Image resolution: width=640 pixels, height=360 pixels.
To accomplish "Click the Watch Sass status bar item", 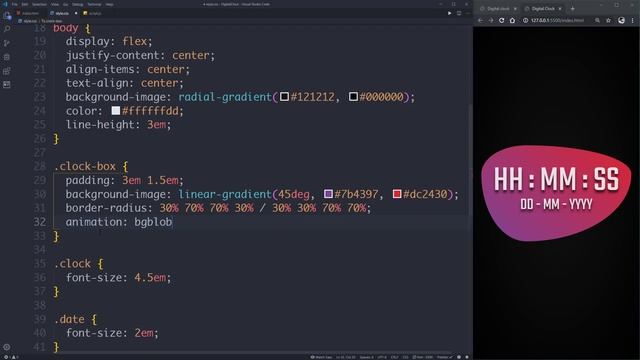I will point(321,357).
